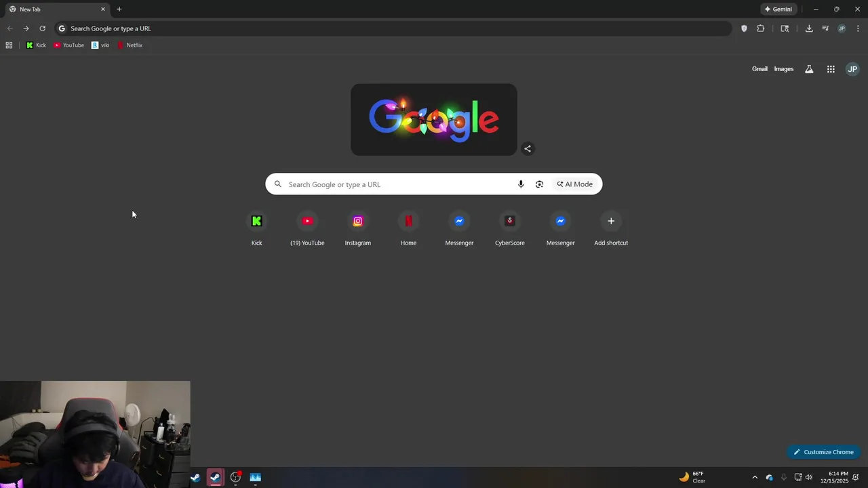Select the New Tab tab

point(57,9)
